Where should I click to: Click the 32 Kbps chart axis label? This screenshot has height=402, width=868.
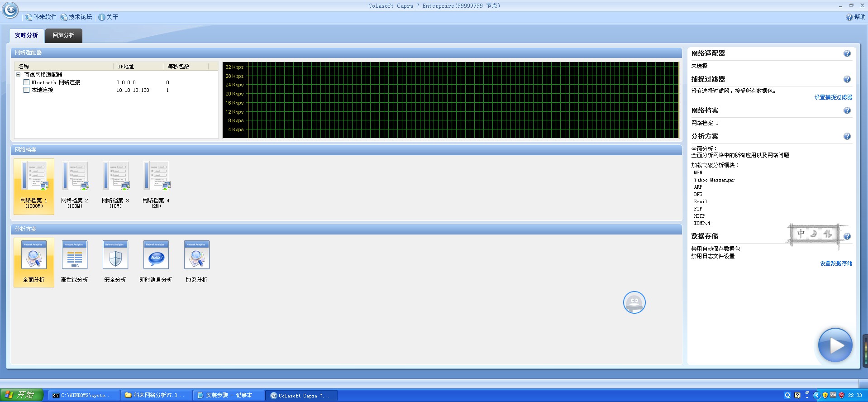234,67
